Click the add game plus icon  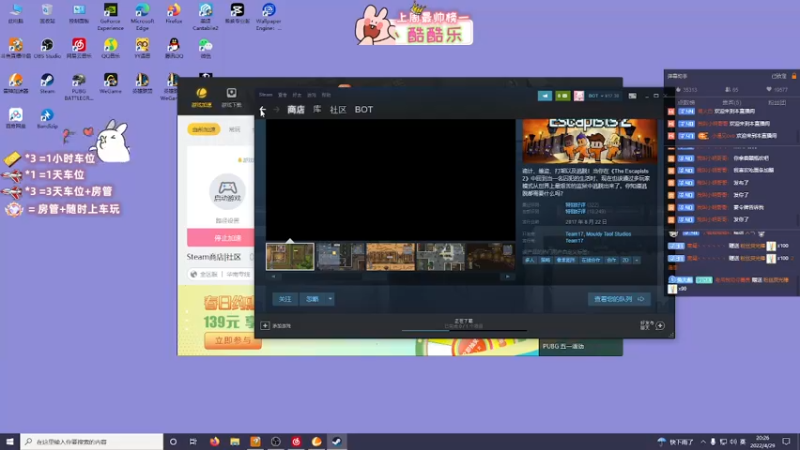265,326
